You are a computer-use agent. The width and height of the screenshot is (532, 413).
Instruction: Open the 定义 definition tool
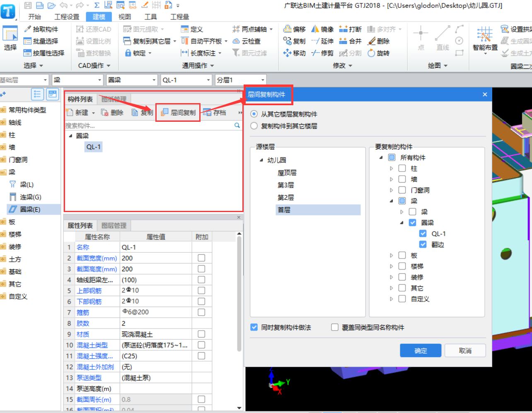click(192, 29)
